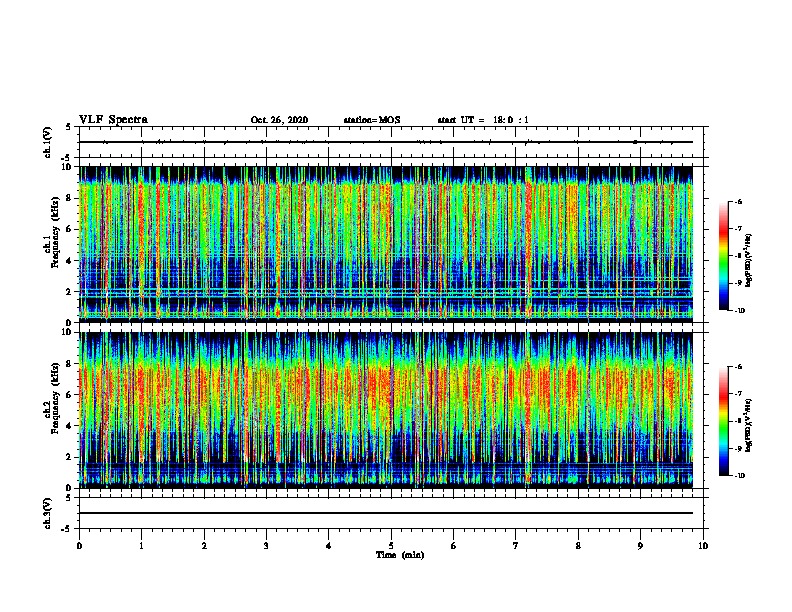Click the "-6" label on the ch.1 colorbar
Viewport: 792px width, 612px height.
[738, 201]
